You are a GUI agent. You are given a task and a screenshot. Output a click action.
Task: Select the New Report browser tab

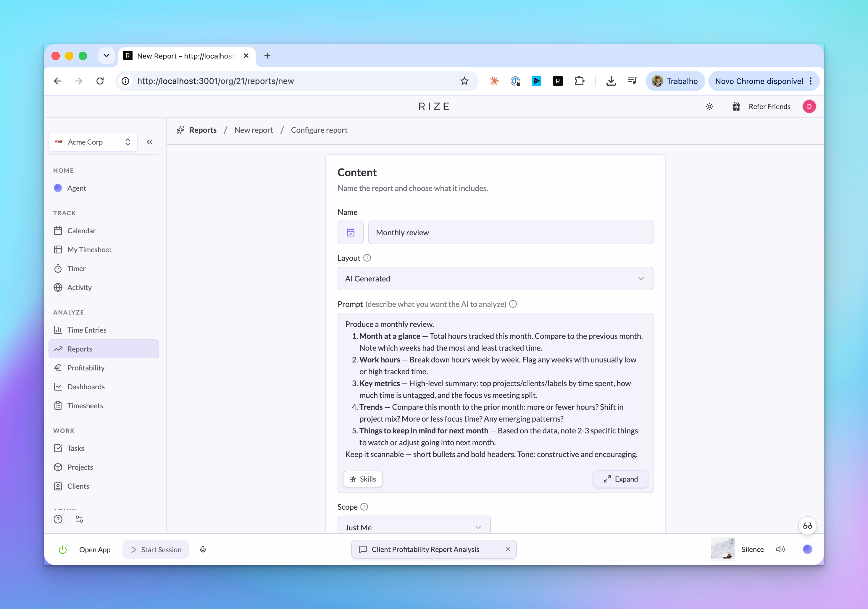(x=187, y=56)
